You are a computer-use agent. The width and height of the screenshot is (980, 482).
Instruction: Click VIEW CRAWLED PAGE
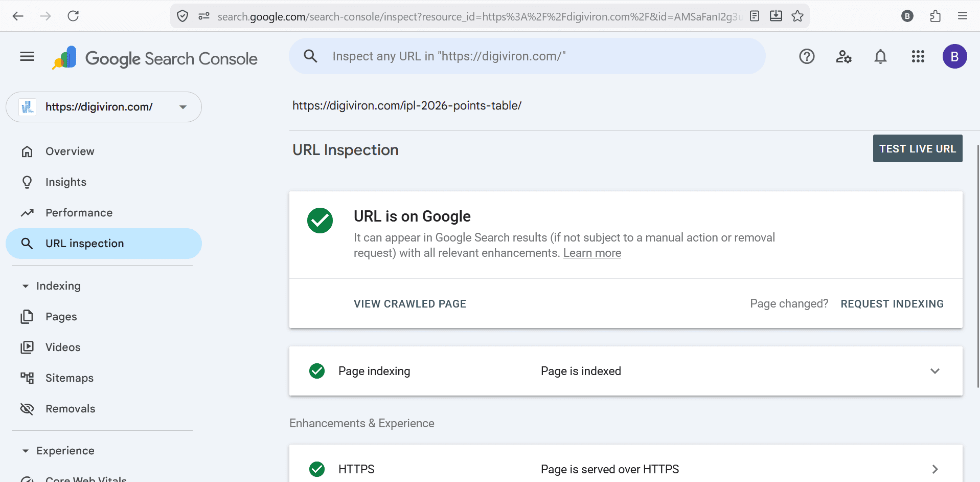[410, 304]
